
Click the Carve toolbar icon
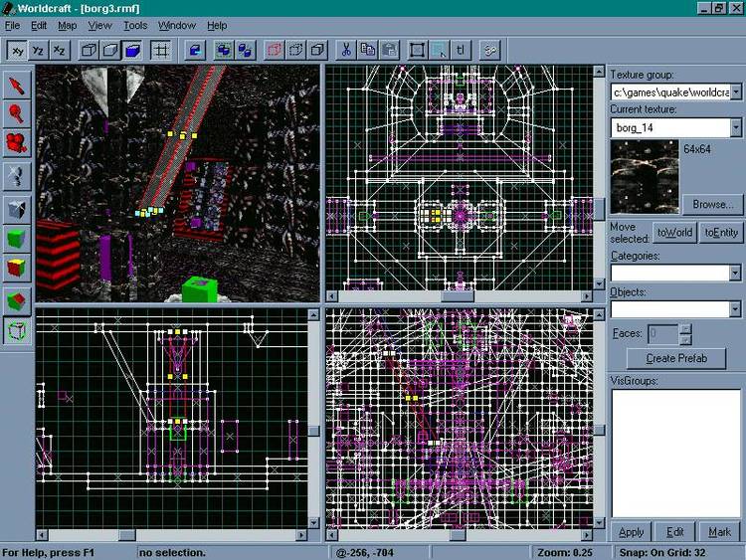click(194, 49)
